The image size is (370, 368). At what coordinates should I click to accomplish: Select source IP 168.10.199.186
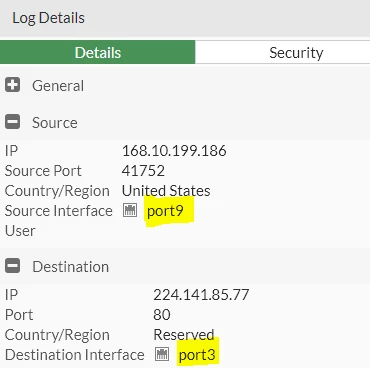174,151
